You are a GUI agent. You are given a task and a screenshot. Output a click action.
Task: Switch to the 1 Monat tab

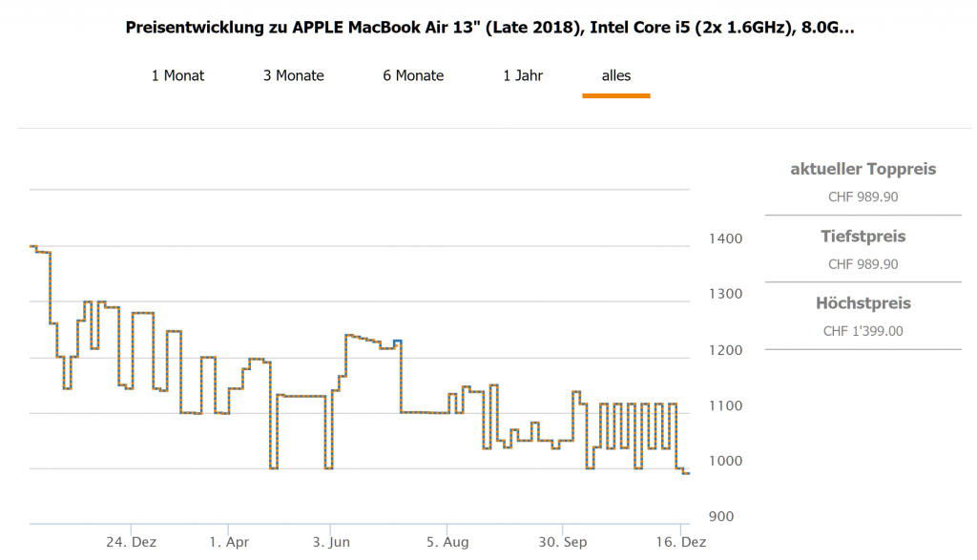177,75
